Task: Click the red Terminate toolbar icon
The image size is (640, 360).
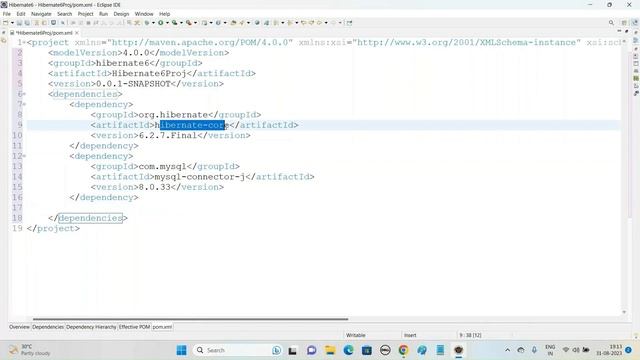Action: click(x=88, y=23)
